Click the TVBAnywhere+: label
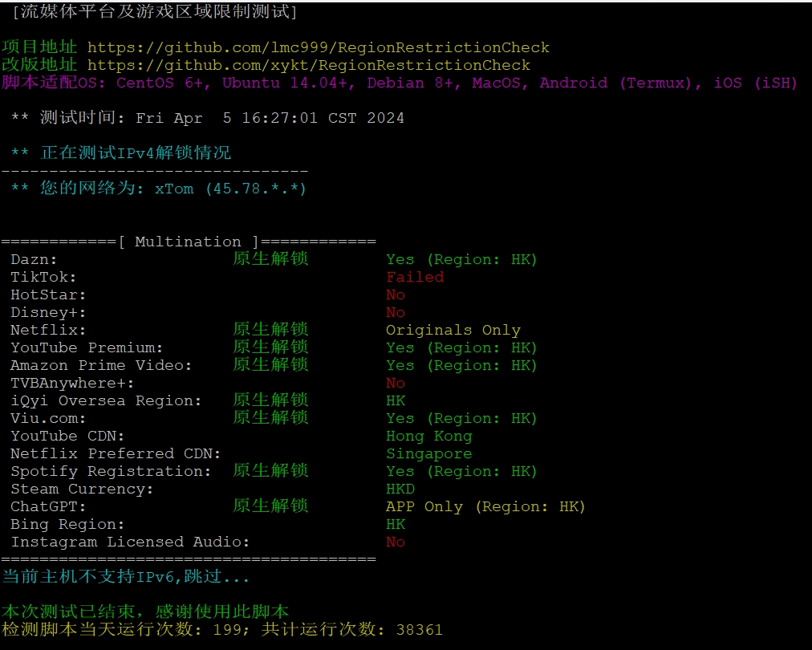This screenshot has height=650, width=812. coord(72,384)
